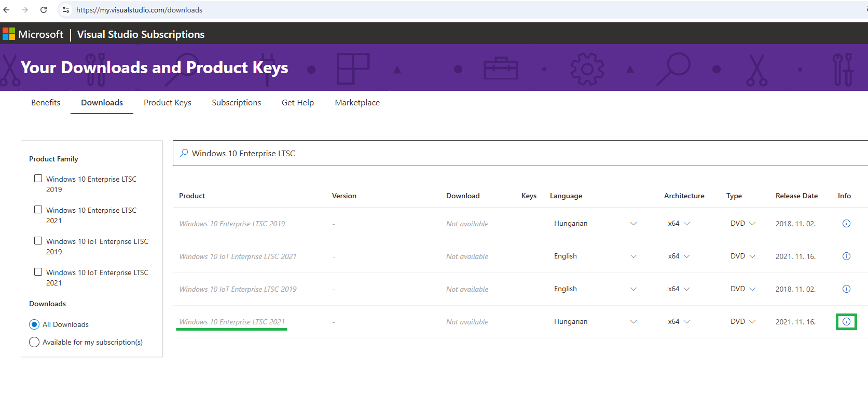Open the Marketplace tab
Viewport: 868px width, 409px height.
357,103
